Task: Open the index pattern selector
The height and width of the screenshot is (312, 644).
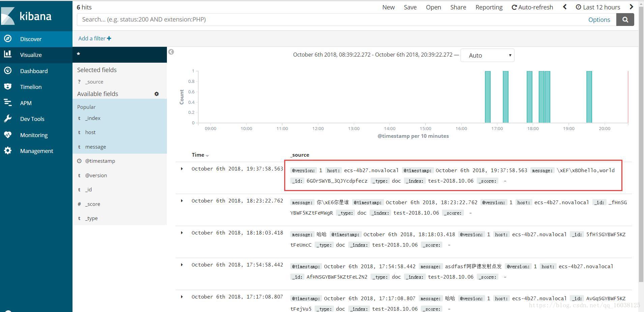Action: [x=120, y=55]
